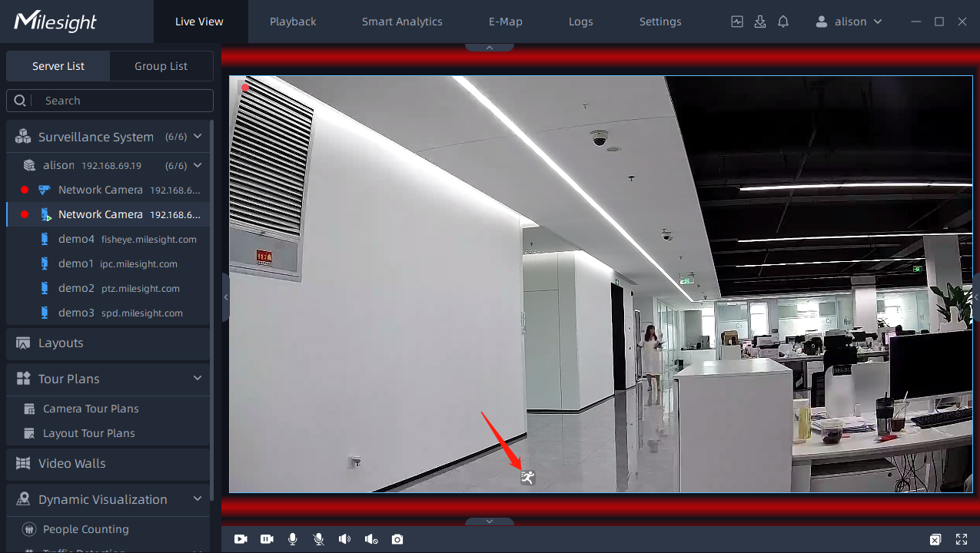Switch to the Playback tab
Viewport: 980px width, 553px height.
tap(293, 22)
